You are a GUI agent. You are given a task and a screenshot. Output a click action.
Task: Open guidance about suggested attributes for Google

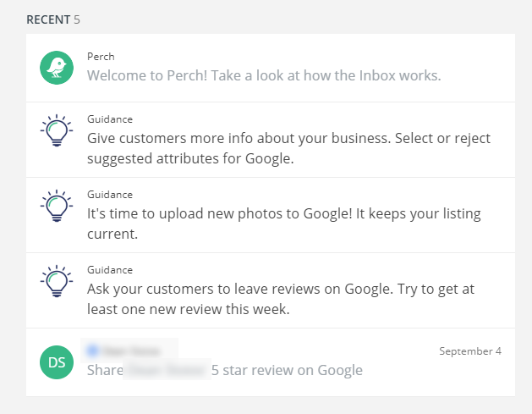[x=271, y=140]
